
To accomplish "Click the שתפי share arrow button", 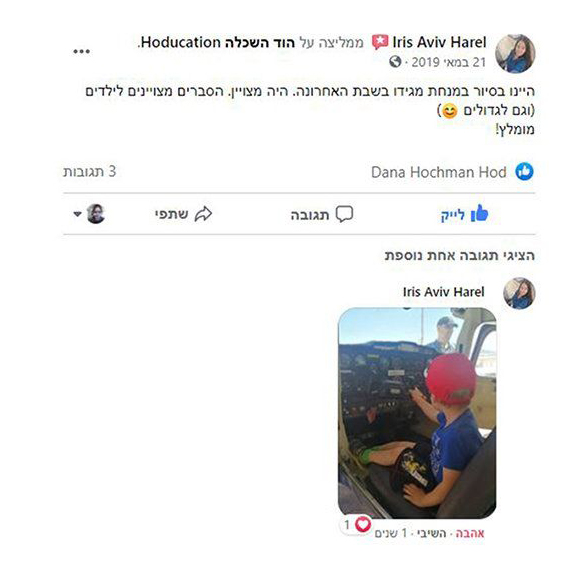I will tap(183, 214).
